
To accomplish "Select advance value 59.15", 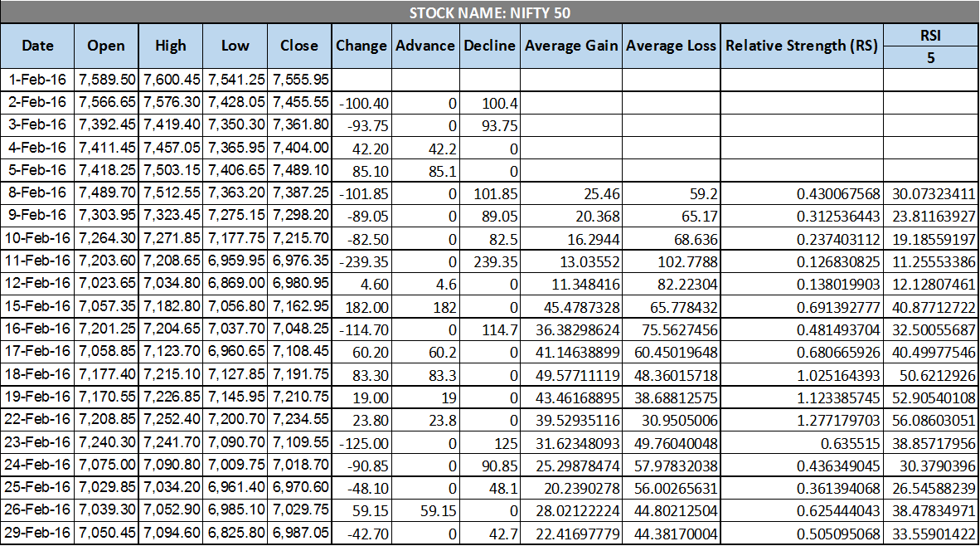I will (425, 511).
